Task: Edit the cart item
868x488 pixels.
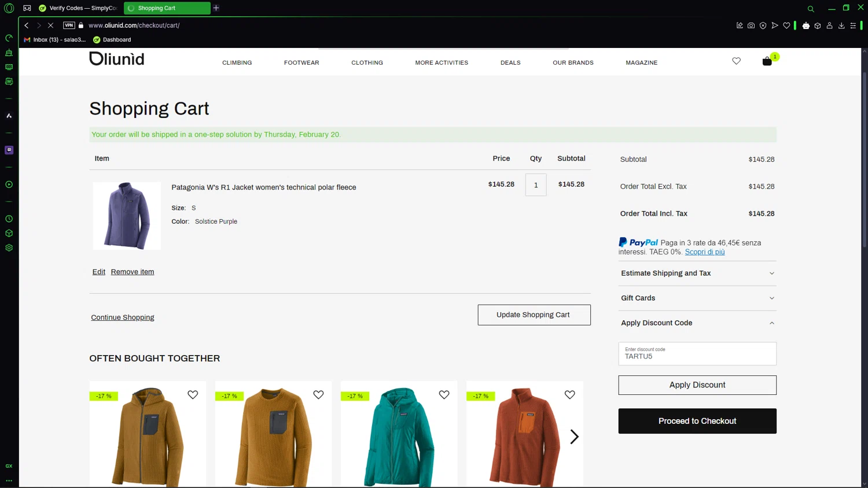Action: pos(99,272)
